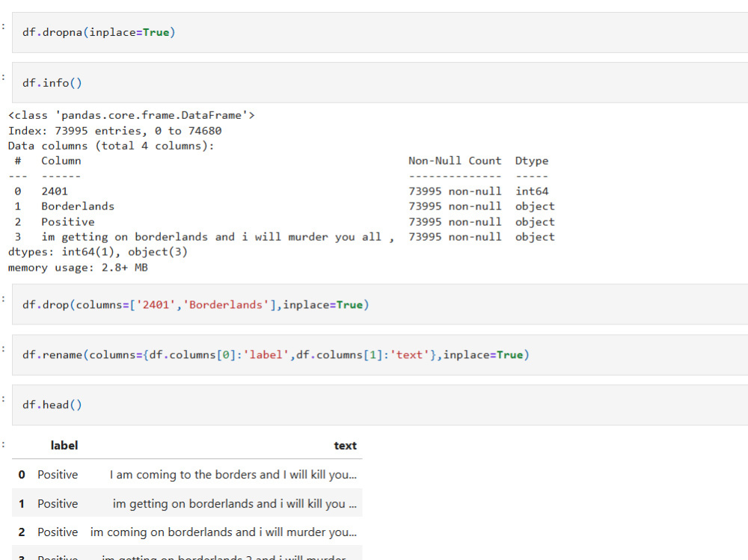The height and width of the screenshot is (560, 748).
Task: Select row 2 text 'im coming on borderlands'
Action: [223, 532]
